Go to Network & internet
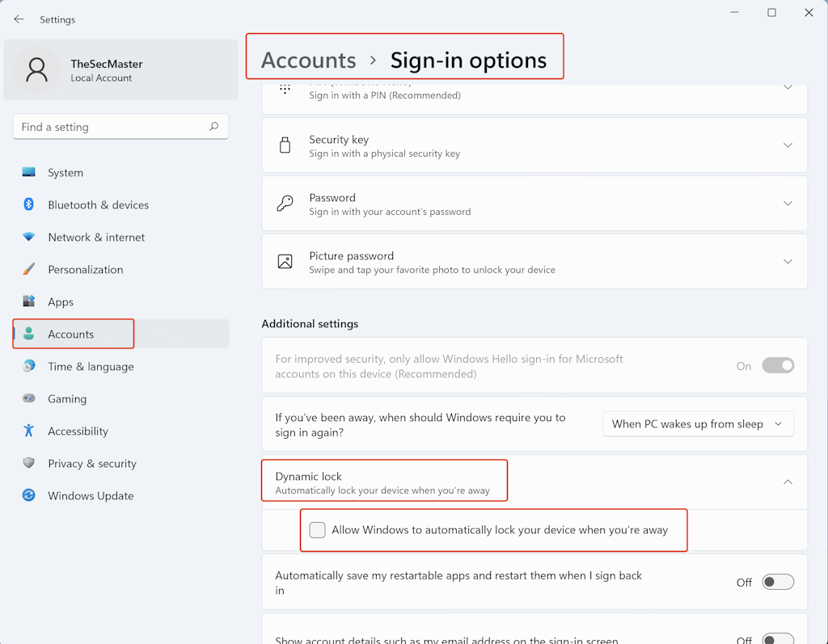 (x=121, y=237)
